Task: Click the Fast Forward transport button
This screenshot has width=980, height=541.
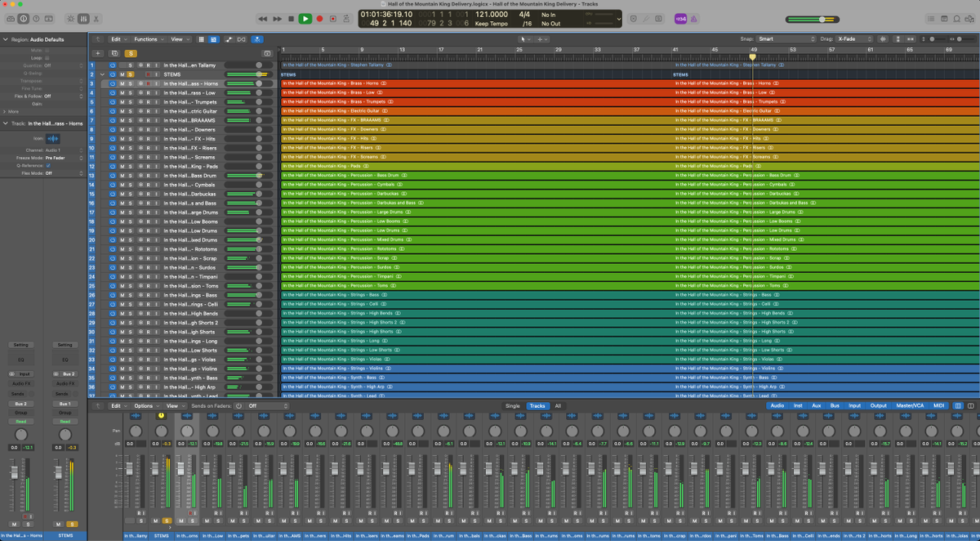Action: 277,19
